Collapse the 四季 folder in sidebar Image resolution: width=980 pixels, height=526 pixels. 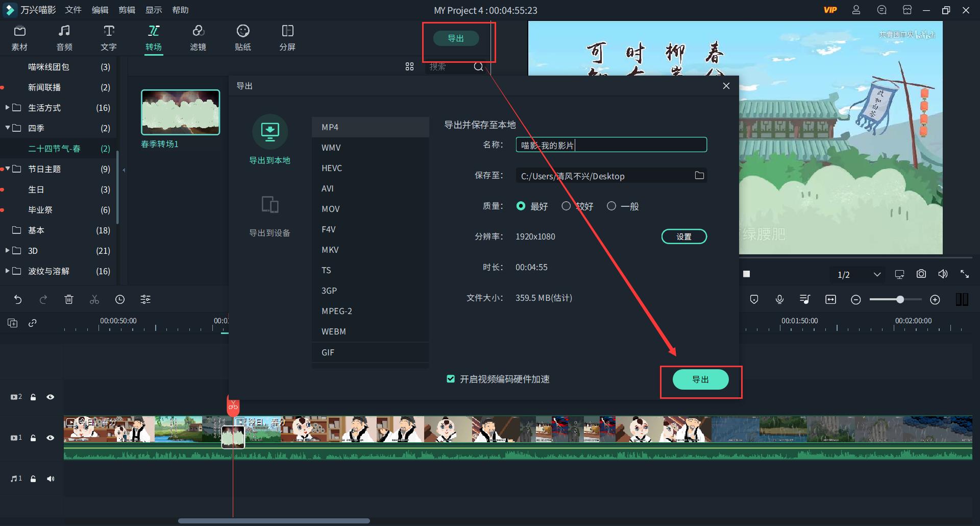pyautogui.click(x=8, y=128)
